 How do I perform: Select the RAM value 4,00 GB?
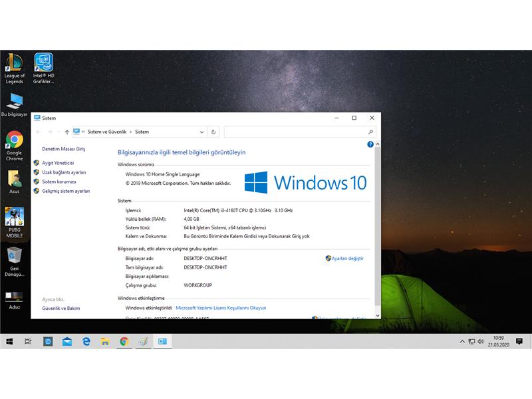tap(192, 219)
